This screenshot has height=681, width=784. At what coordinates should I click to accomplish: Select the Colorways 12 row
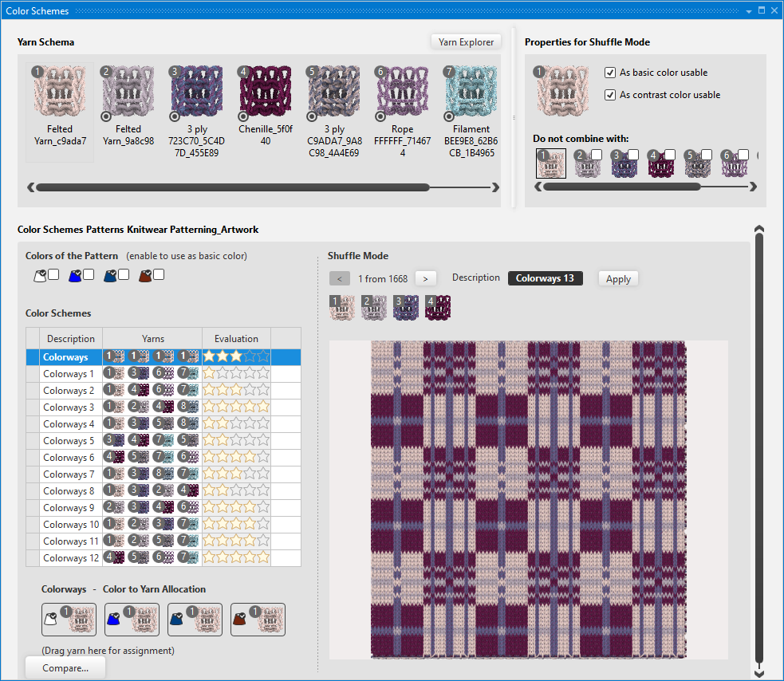(70, 558)
